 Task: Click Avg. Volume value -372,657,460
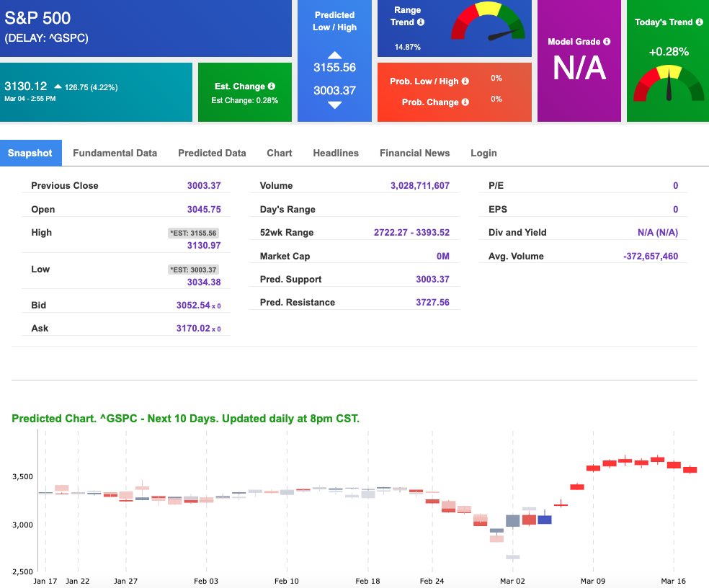(651, 257)
